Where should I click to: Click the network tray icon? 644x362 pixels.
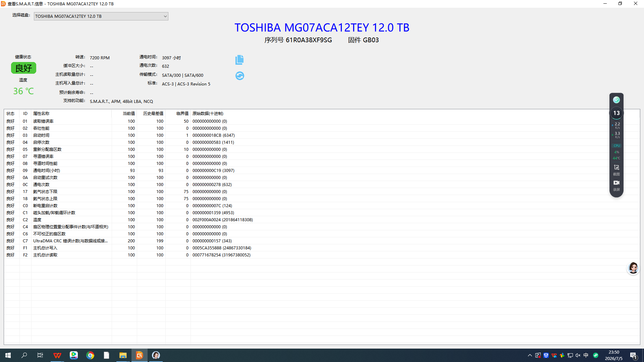tap(570, 355)
